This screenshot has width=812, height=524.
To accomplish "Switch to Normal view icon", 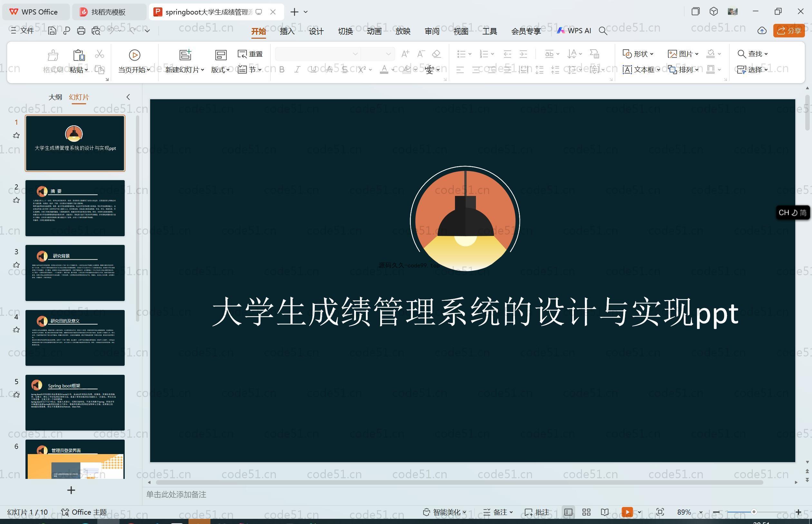I will pyautogui.click(x=568, y=512).
